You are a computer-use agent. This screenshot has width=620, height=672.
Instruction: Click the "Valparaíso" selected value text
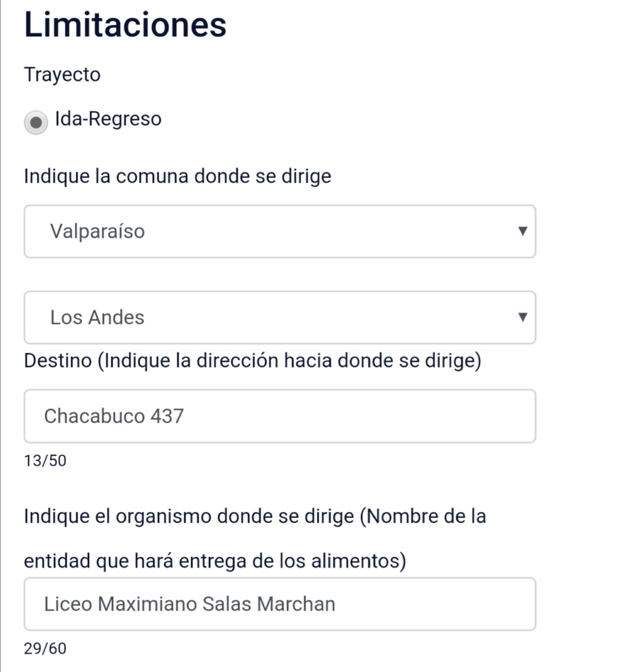[97, 231]
